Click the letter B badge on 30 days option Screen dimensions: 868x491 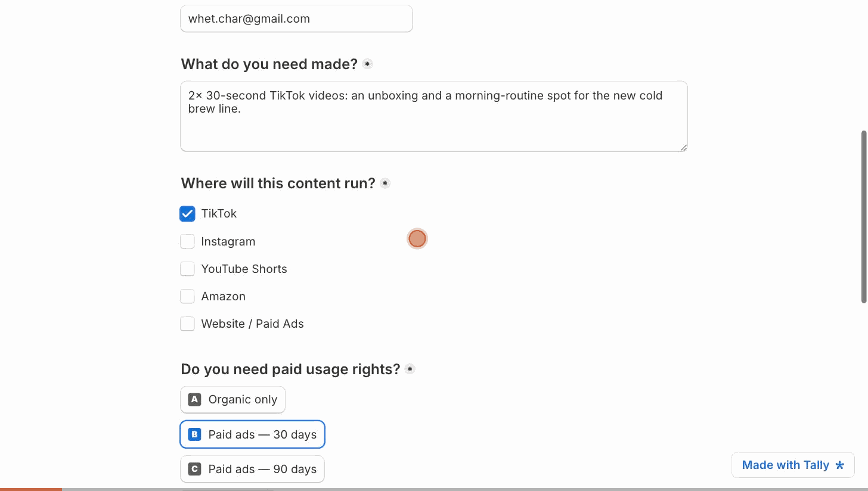[x=194, y=434]
